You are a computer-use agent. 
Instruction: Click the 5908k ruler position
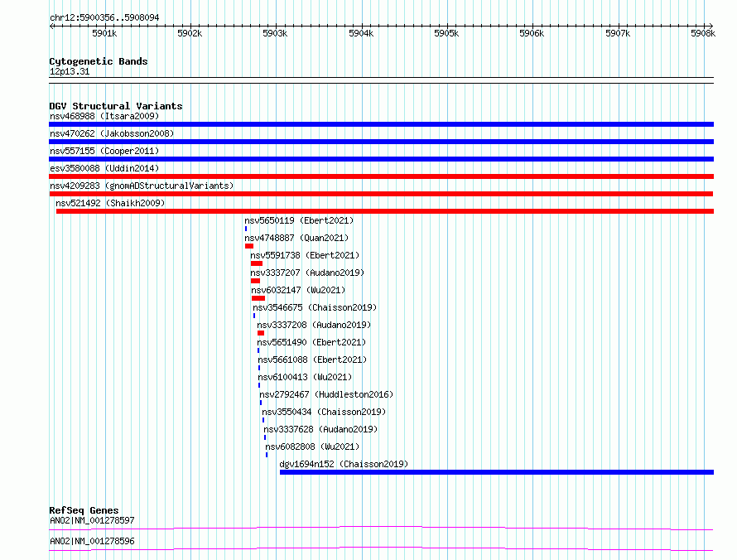[x=703, y=33]
